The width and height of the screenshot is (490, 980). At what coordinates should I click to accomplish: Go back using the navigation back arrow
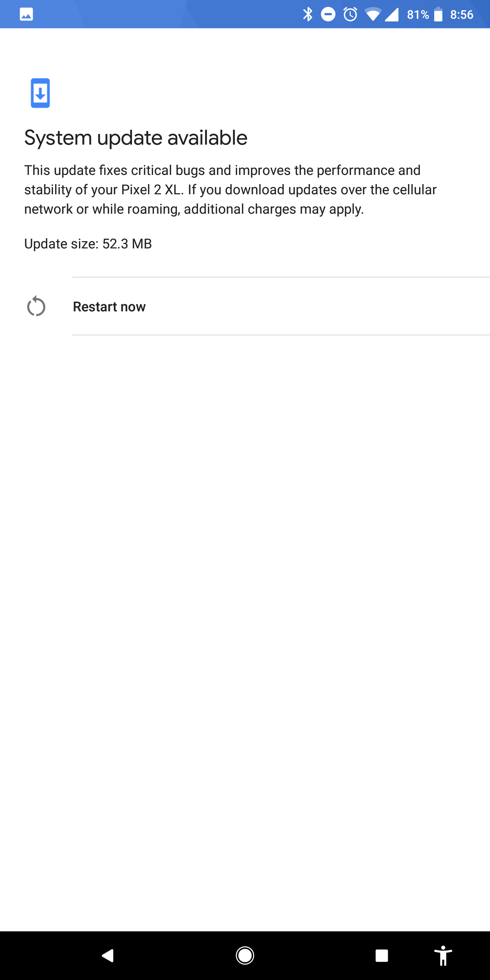click(x=108, y=955)
